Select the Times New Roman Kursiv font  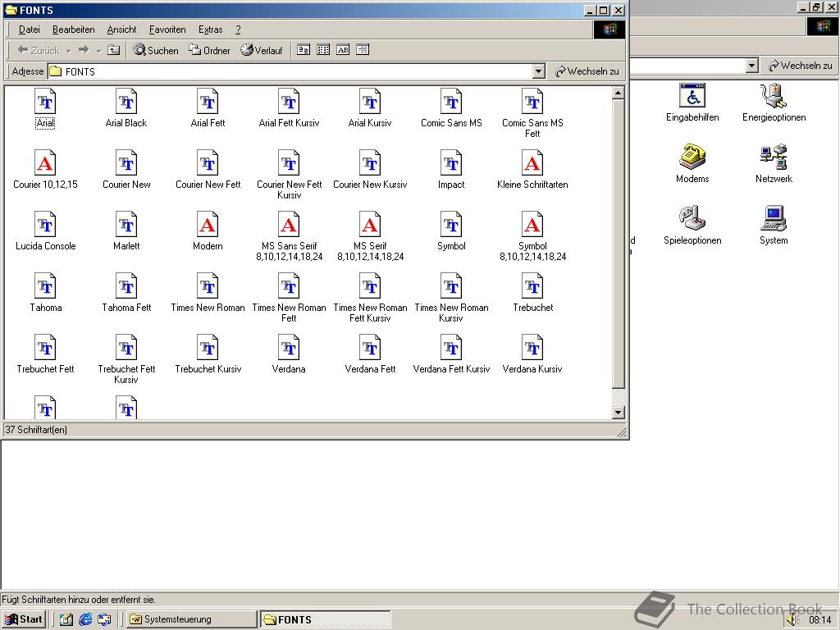[x=451, y=286]
